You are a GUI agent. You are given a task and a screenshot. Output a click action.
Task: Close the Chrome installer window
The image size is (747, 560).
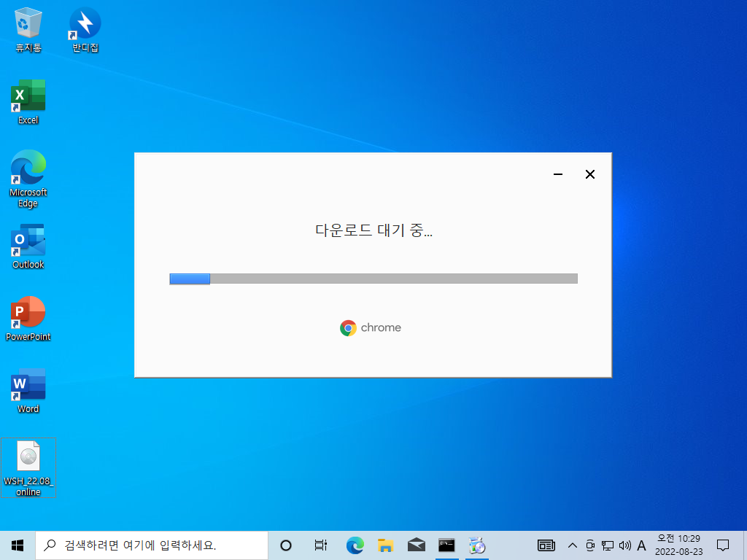point(589,174)
